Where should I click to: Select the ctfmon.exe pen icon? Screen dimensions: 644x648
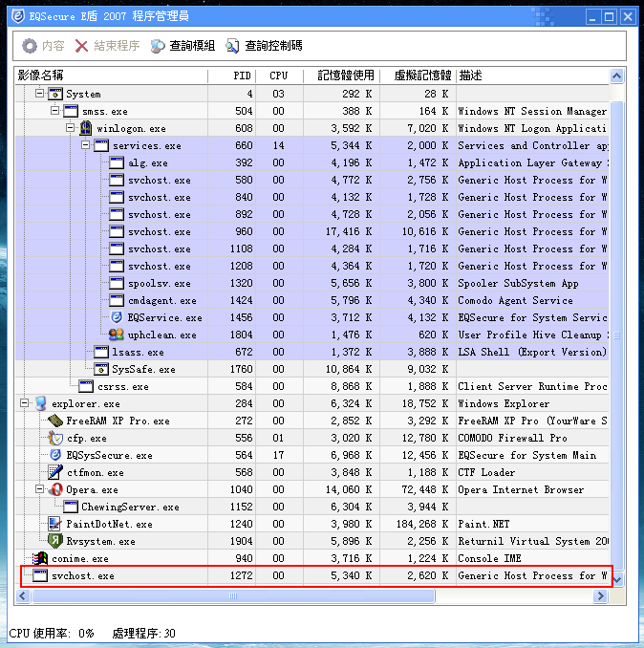(55, 472)
